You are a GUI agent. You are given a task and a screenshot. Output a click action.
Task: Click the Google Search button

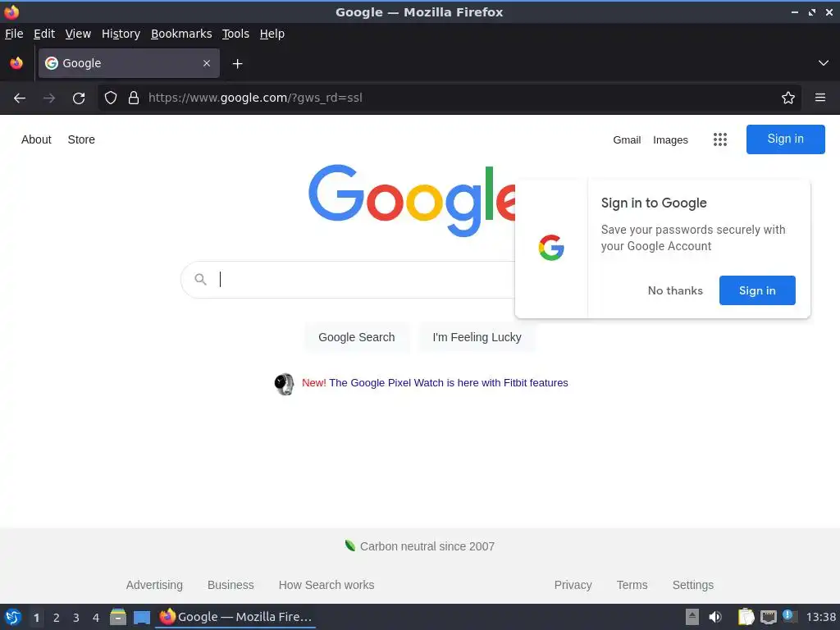point(357,337)
